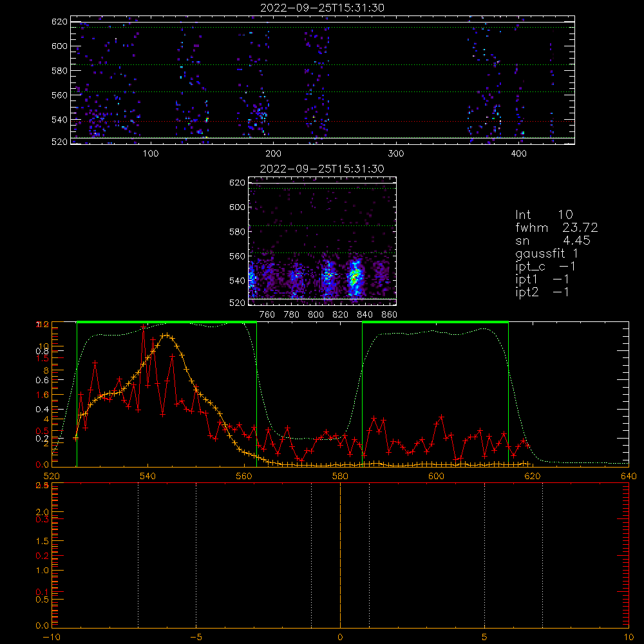The height and width of the screenshot is (644, 644).
Task: Click x-axis label 10 on bottom plot
Action: tap(629, 637)
